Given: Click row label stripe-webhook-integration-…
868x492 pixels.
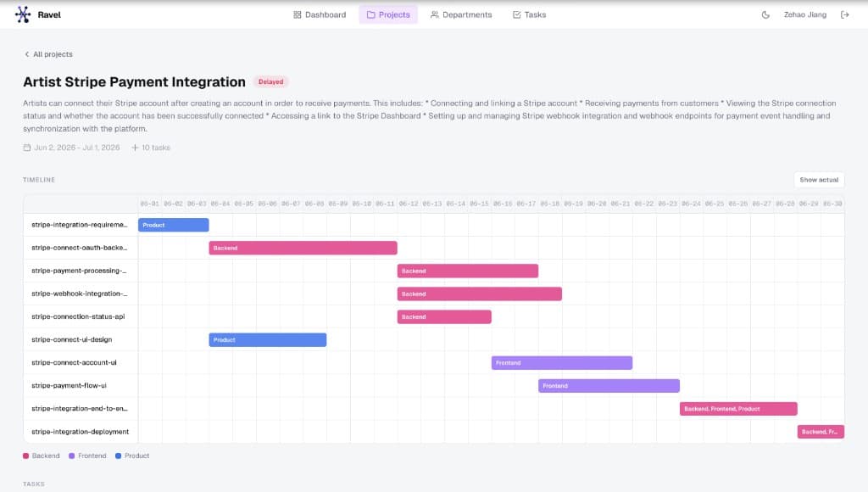Looking at the screenshot, I should 79,294.
